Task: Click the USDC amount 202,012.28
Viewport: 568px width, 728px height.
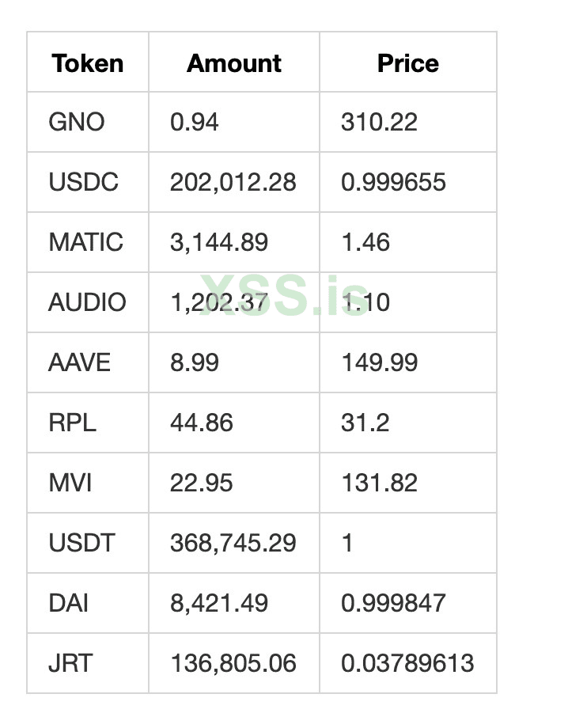Action: [233, 182]
